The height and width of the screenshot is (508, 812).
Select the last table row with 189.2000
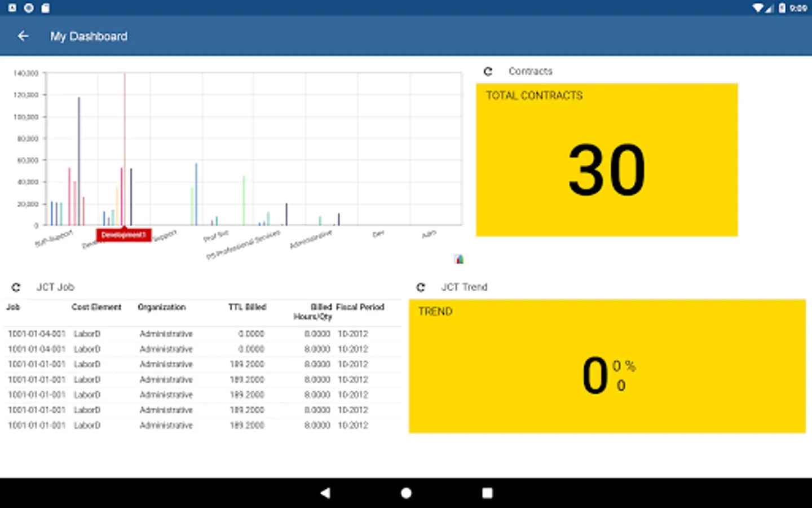click(x=203, y=426)
